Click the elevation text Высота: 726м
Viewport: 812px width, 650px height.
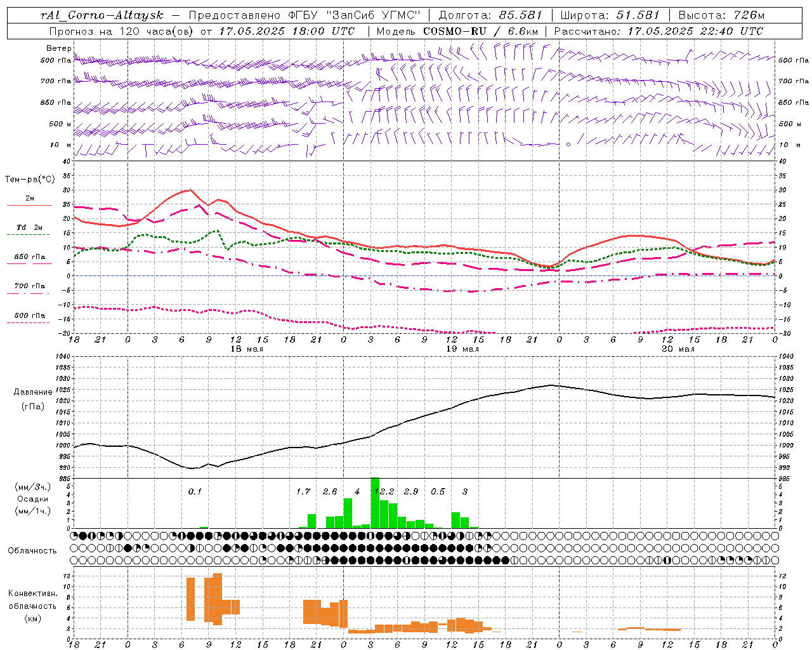point(721,15)
